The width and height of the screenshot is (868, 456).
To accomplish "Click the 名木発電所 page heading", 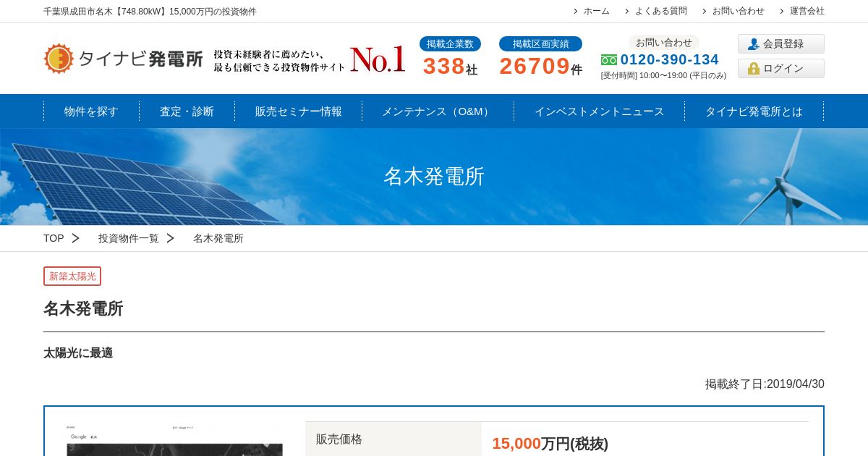I will tap(83, 309).
